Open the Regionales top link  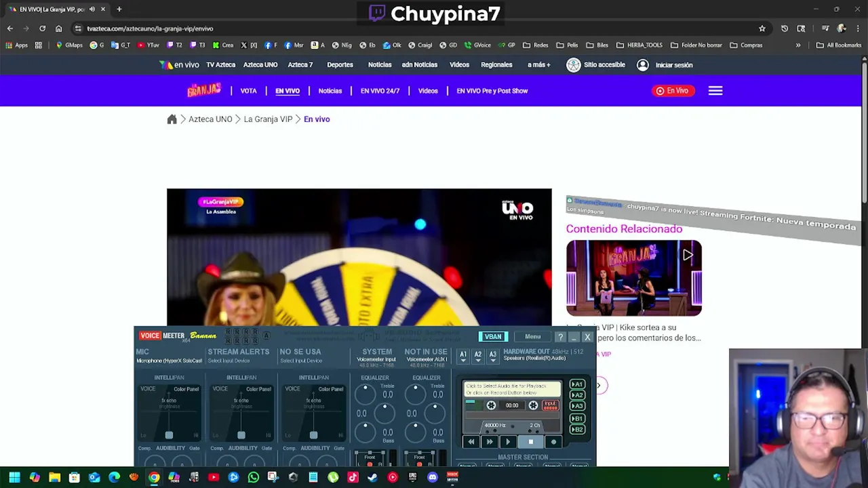pyautogui.click(x=496, y=65)
